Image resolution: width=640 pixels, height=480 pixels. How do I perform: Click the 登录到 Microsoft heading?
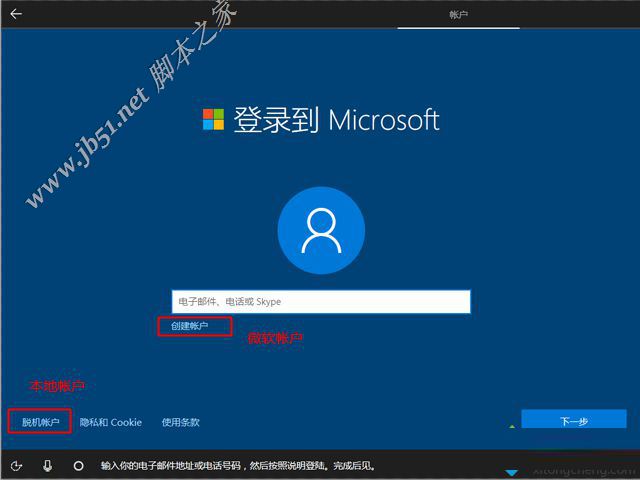[336, 120]
